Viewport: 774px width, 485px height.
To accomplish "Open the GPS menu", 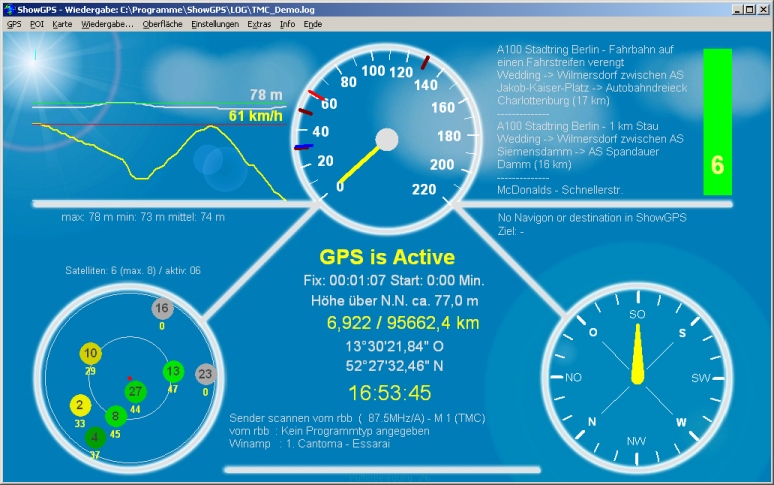I will pyautogui.click(x=14, y=24).
